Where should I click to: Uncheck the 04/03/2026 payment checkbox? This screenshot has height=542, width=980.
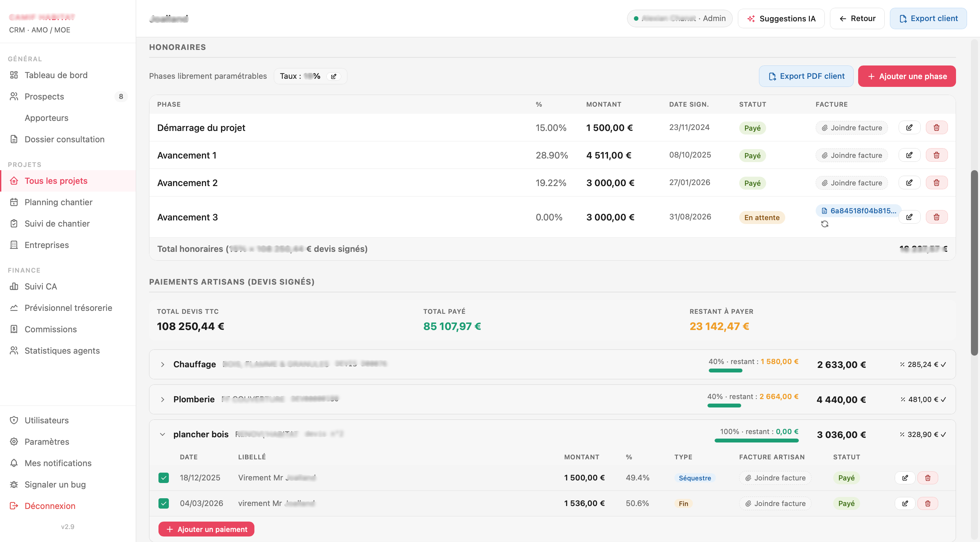click(164, 503)
